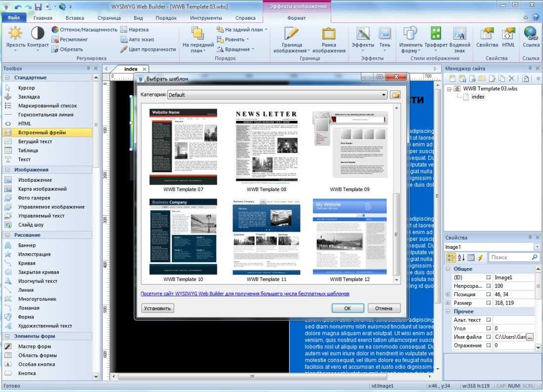Open Рамка изображения frame tool
543x392 pixels.
pos(329,39)
